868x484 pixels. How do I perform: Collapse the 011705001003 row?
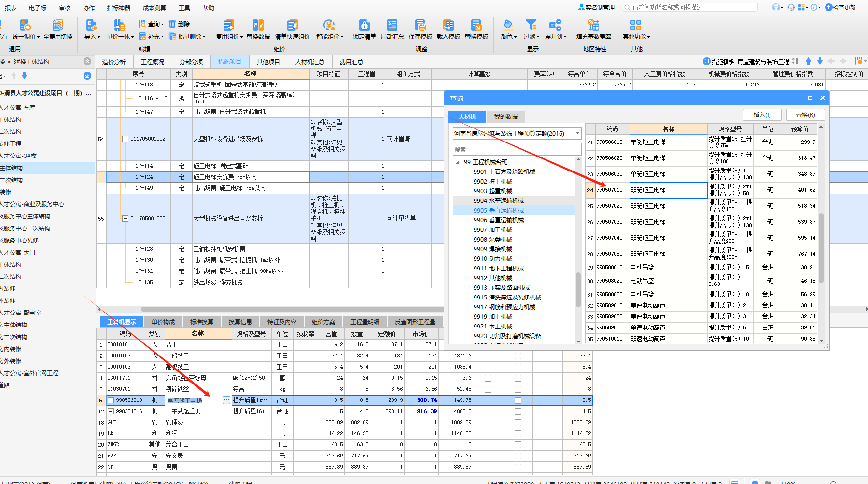[x=125, y=219]
